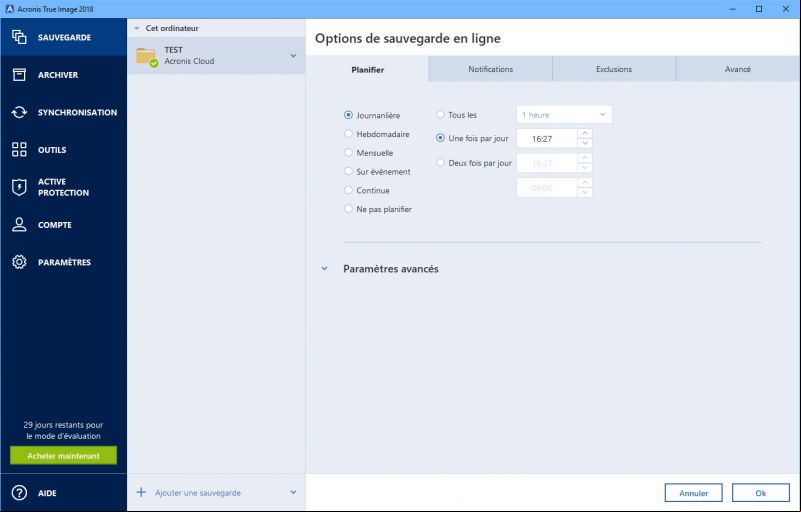Switch to the Avancé tab
Viewport: 801px width, 512px height.
(738, 69)
